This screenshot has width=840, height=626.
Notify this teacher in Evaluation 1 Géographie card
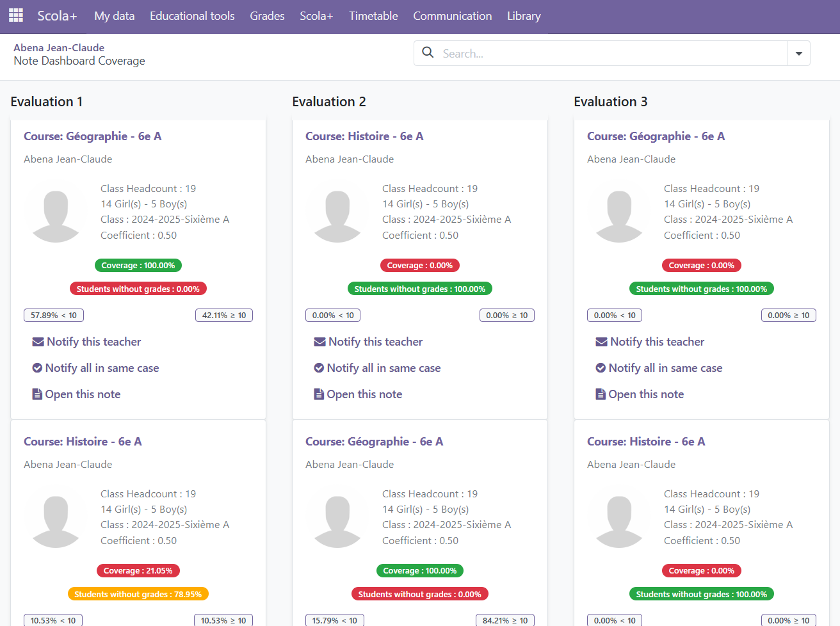point(86,342)
